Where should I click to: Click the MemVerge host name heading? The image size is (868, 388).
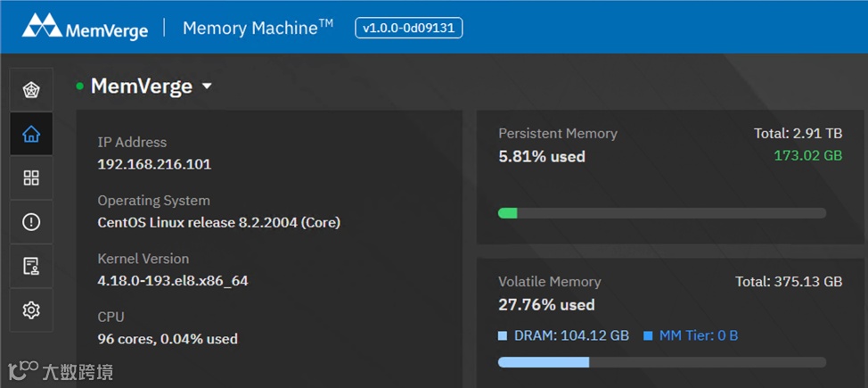coord(142,86)
